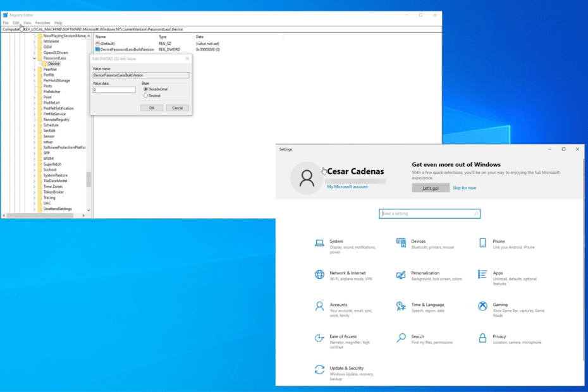Click OK in the Edit DWORD dialog
The width and height of the screenshot is (588, 392).
(152, 108)
